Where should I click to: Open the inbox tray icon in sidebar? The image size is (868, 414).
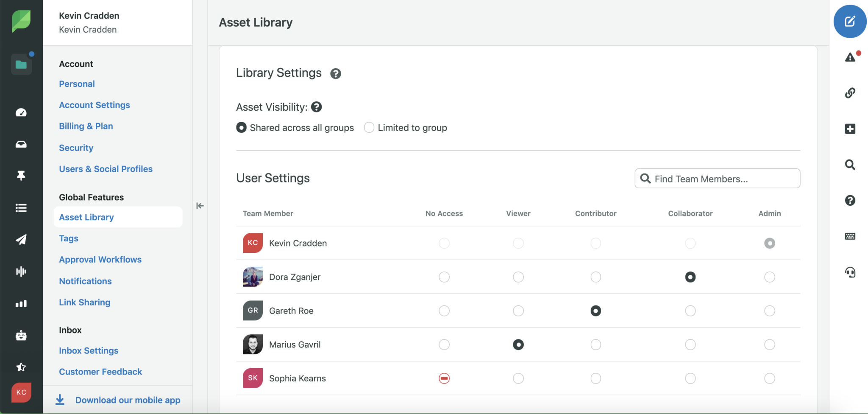click(21, 144)
